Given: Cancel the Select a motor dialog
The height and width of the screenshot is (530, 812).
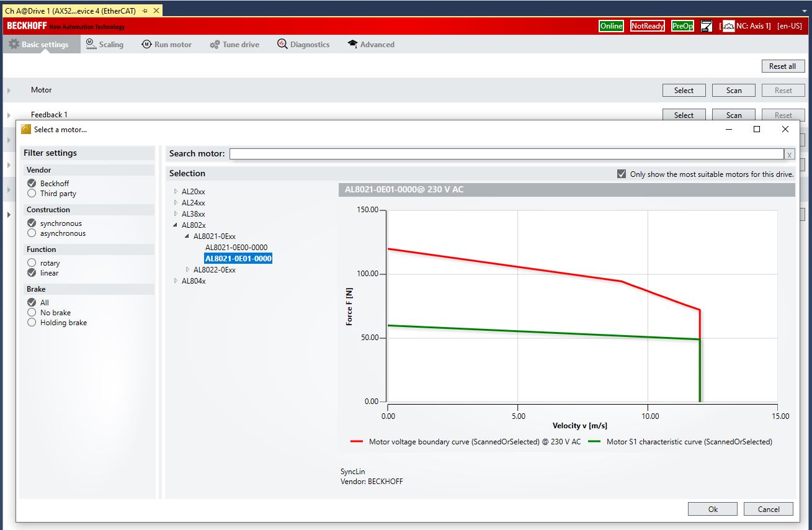Looking at the screenshot, I should pos(769,509).
